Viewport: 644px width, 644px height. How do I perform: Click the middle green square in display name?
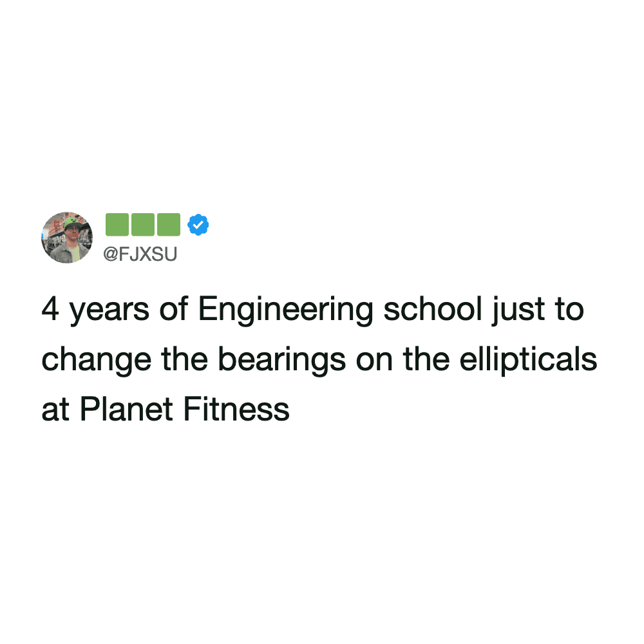tap(142, 224)
